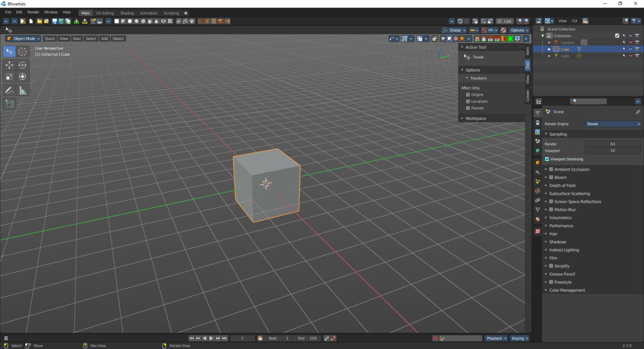Open the Render Engine dropdown
Image resolution: width=644 pixels, height=349 pixels.
(613, 124)
